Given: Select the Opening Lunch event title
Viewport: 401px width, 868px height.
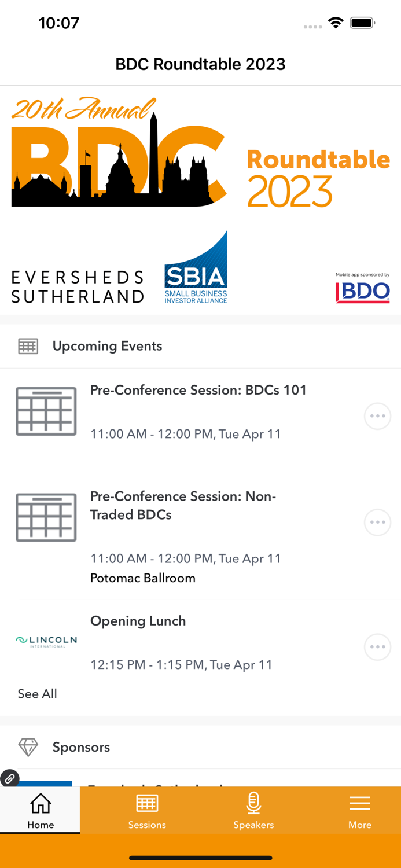Looking at the screenshot, I should tap(138, 620).
